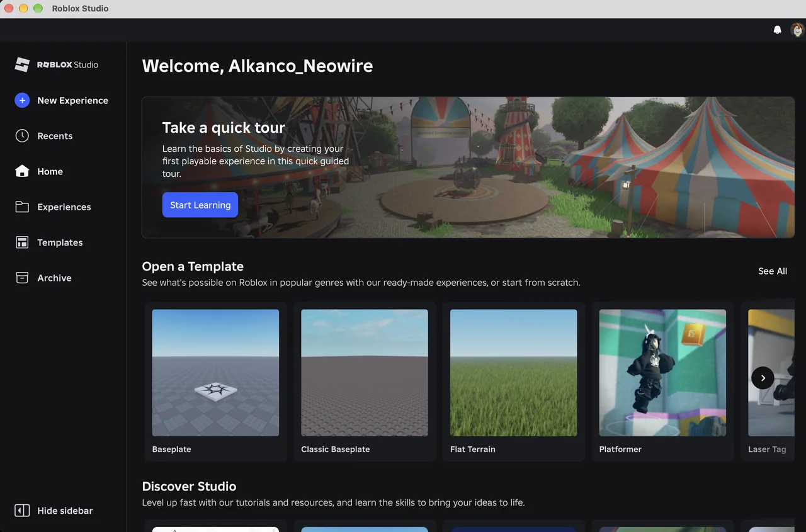The image size is (806, 532).
Task: Show next templates with carousel arrow
Action: (763, 378)
